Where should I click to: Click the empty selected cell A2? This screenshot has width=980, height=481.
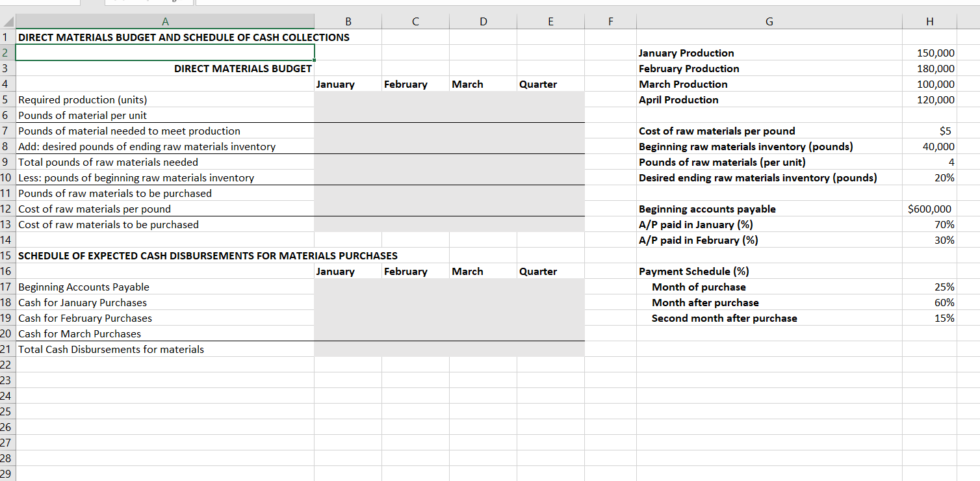click(x=165, y=53)
